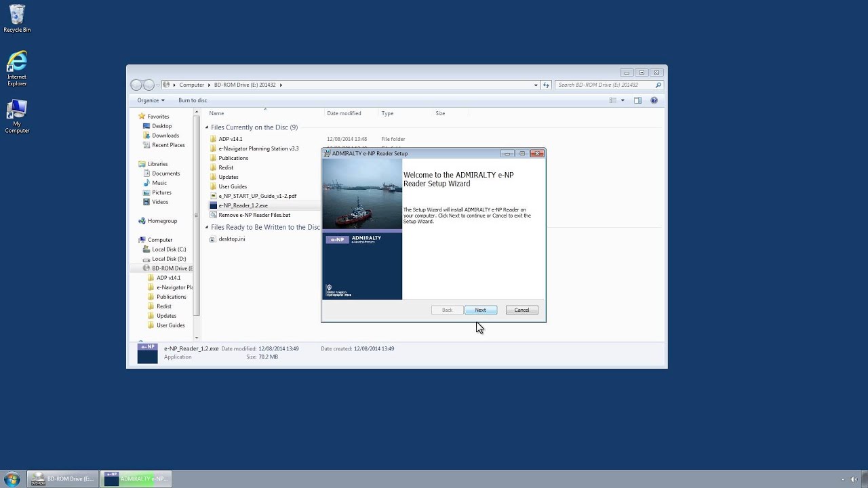
Task: Open Videos library in sidebar
Action: 160,202
